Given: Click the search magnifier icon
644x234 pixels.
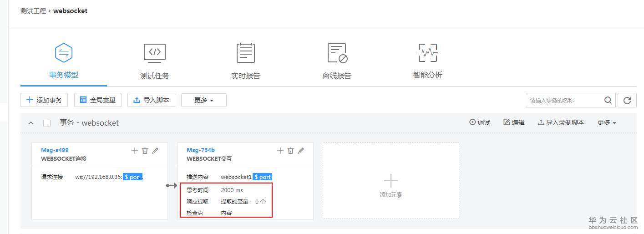Looking at the screenshot, I should (x=608, y=100).
